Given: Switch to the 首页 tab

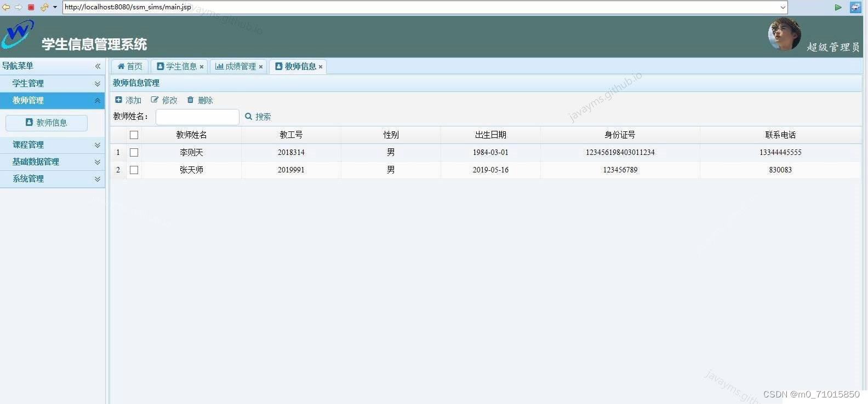Looking at the screenshot, I should point(130,66).
